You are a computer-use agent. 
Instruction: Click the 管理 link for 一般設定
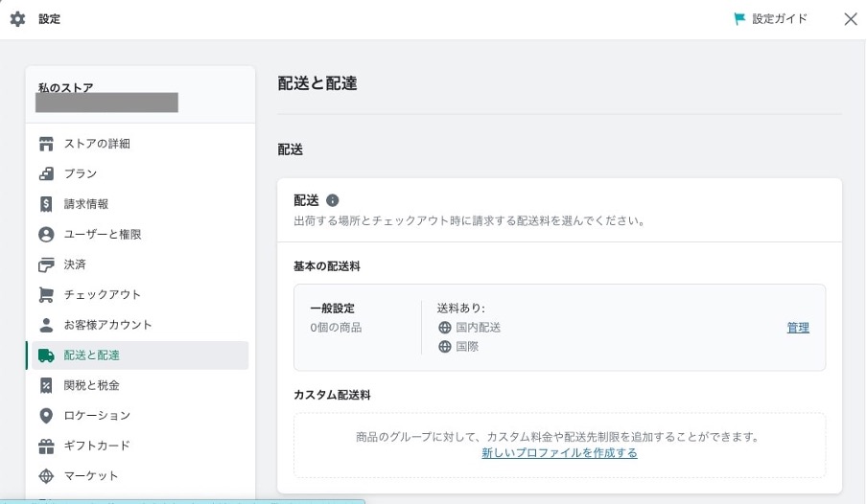tap(798, 328)
